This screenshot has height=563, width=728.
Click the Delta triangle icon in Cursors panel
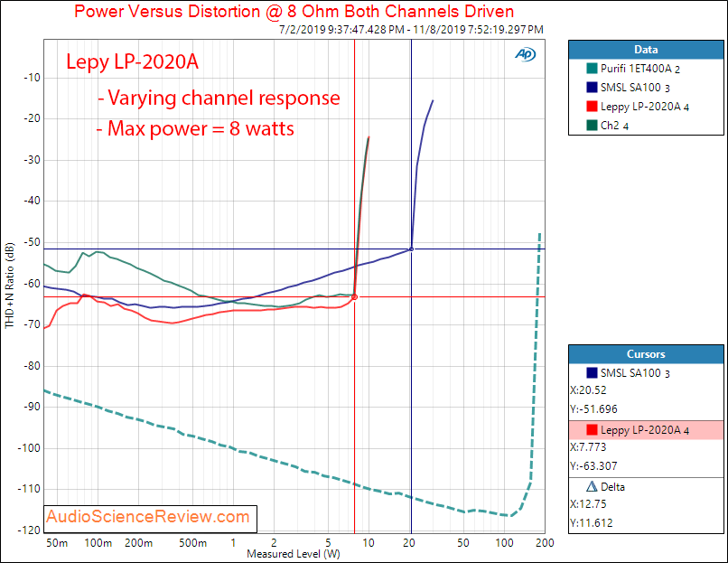592,486
